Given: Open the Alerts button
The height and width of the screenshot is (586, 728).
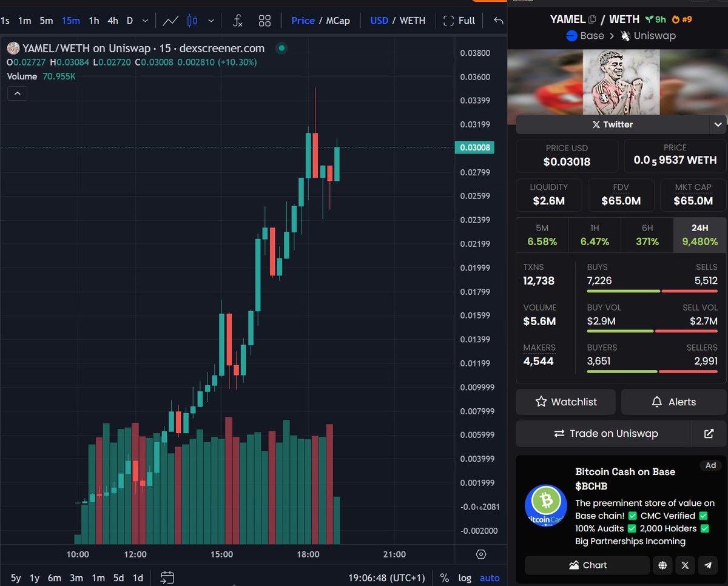Looking at the screenshot, I should click(673, 402).
